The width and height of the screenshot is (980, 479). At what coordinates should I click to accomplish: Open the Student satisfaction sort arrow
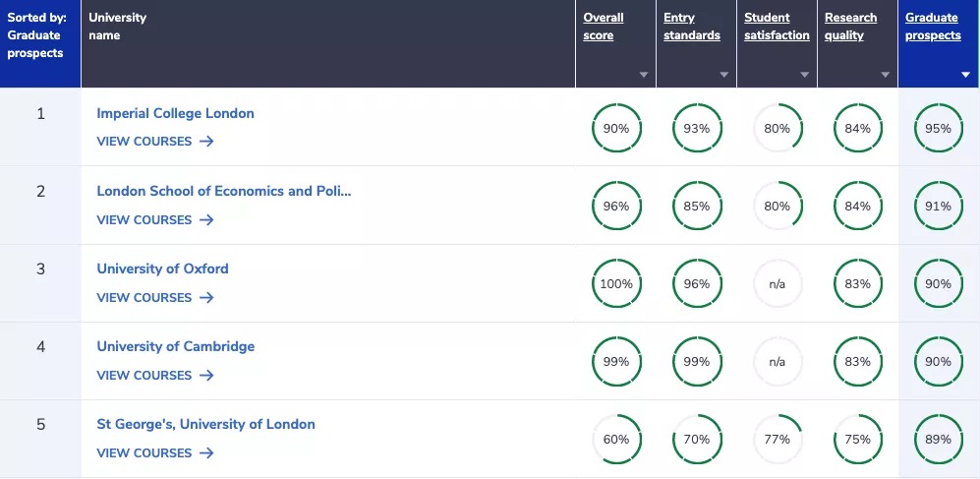pyautogui.click(x=804, y=75)
